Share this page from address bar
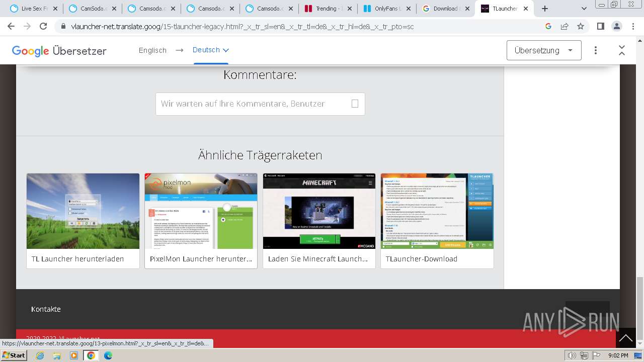 coord(565,26)
